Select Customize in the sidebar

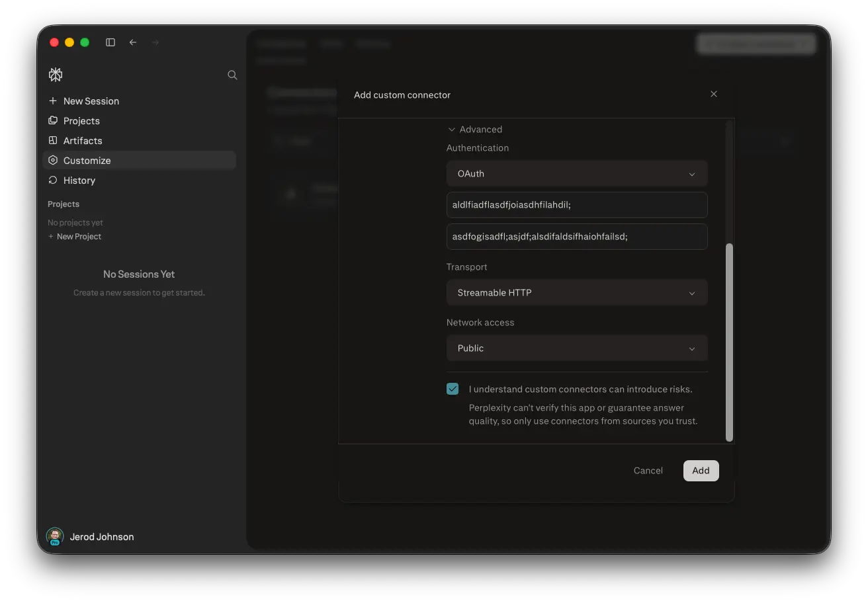tap(139, 161)
